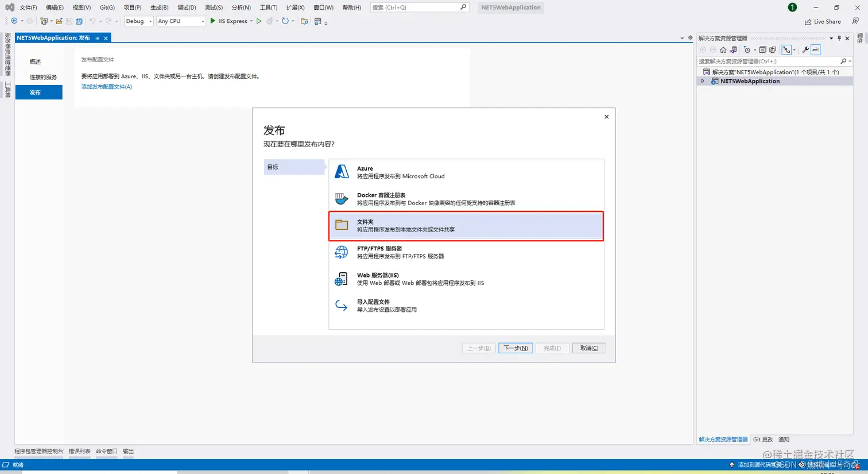This screenshot has height=474, width=868.
Task: Click the pending changes filter clock icon
Action: click(x=747, y=50)
